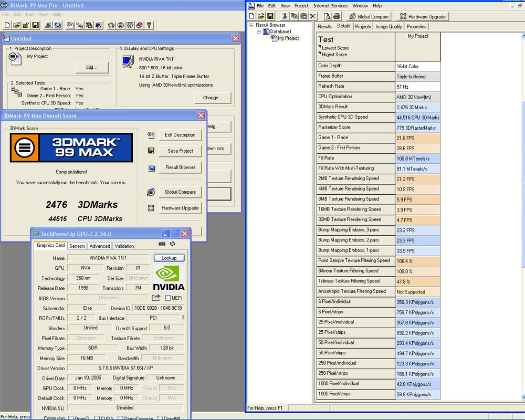This screenshot has width=525, height=420.
Task: Click Hardware Upgrade in Result Browser toolbar
Action: (423, 16)
